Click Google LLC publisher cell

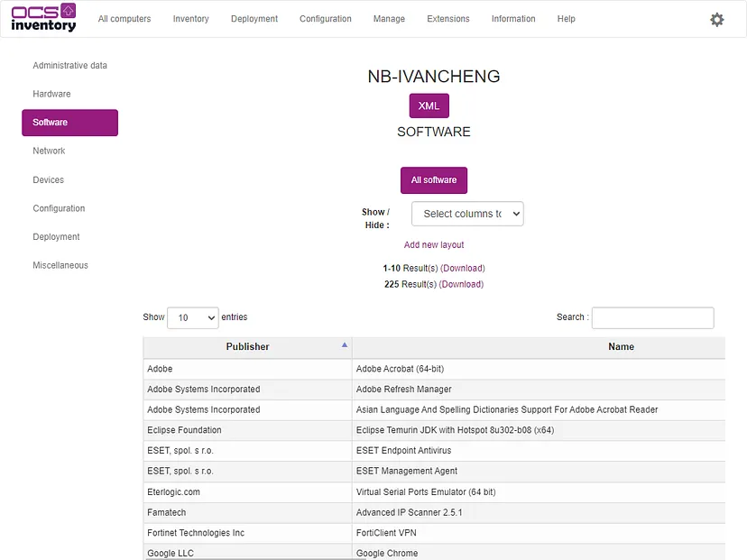[247, 553]
